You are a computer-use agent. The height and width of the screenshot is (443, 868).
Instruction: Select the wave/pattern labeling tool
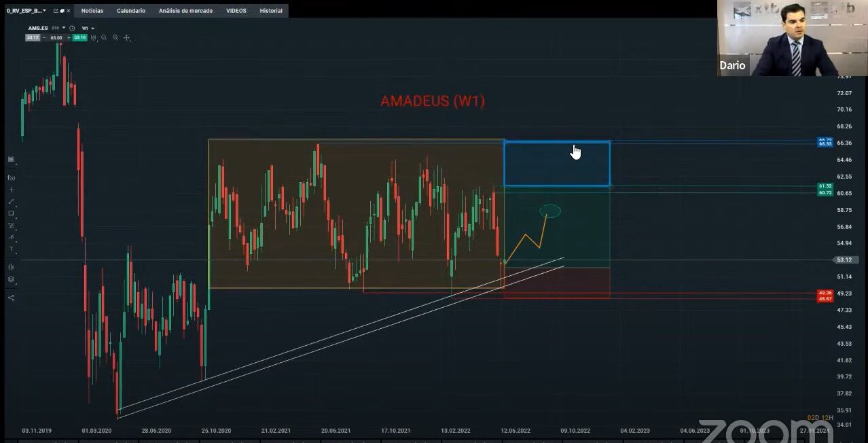pos(11,237)
